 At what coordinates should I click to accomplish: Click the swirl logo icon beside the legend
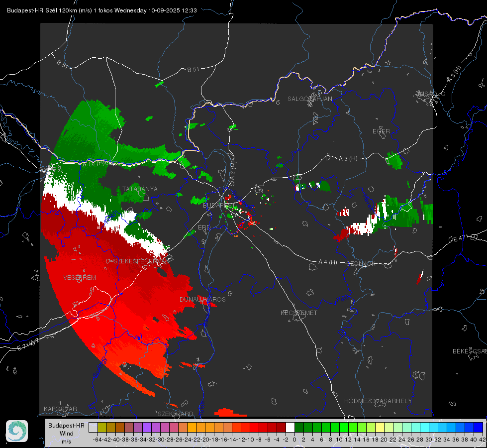17,431
